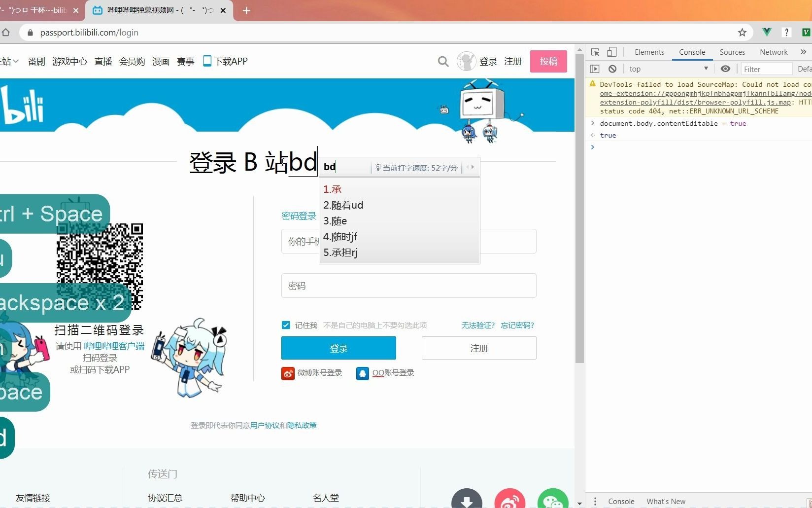This screenshot has height=508, width=812.
Task: Click the site lock icon in the address bar
Action: click(30, 33)
